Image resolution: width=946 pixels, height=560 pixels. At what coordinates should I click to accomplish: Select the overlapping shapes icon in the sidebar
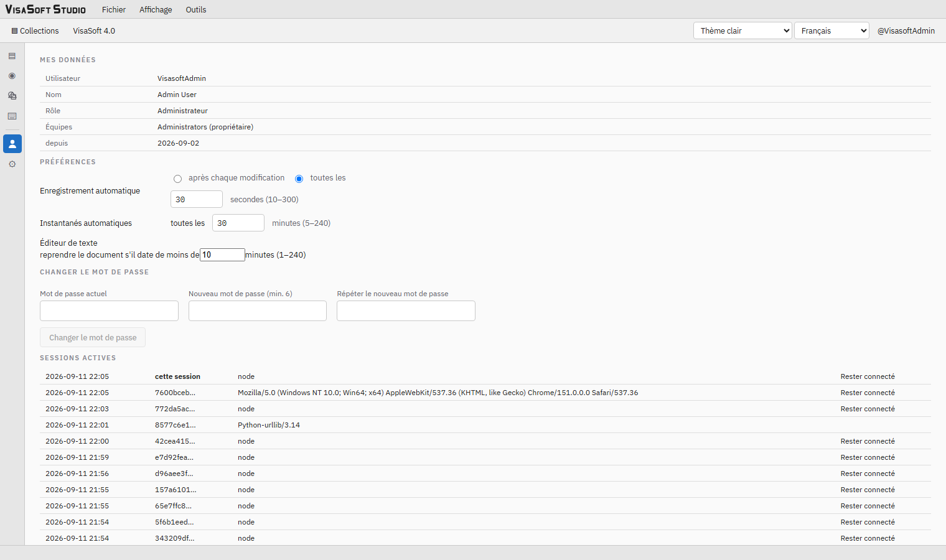[x=12, y=96]
